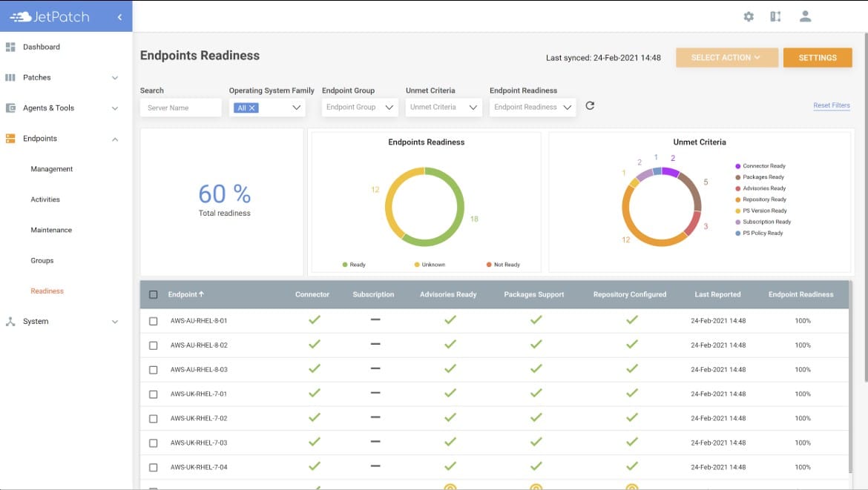Click Ready green legend swatch
The width and height of the screenshot is (868, 490).
pyautogui.click(x=345, y=265)
